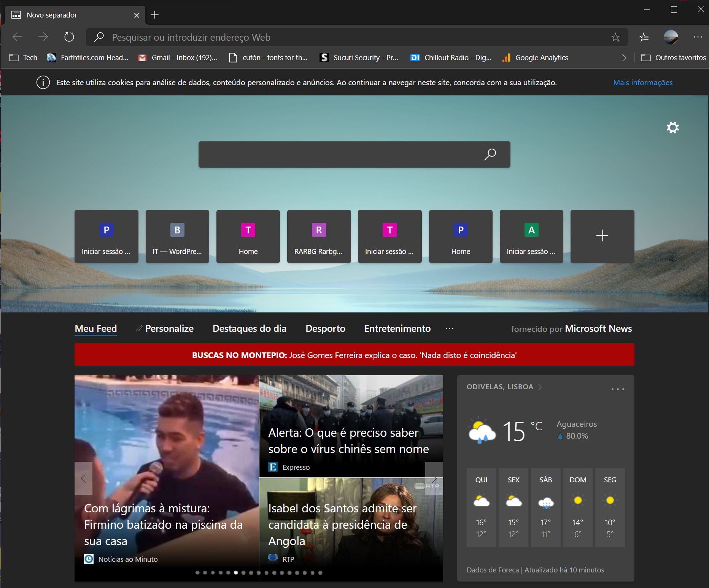Read vírus chinês sem nome article

351,426
